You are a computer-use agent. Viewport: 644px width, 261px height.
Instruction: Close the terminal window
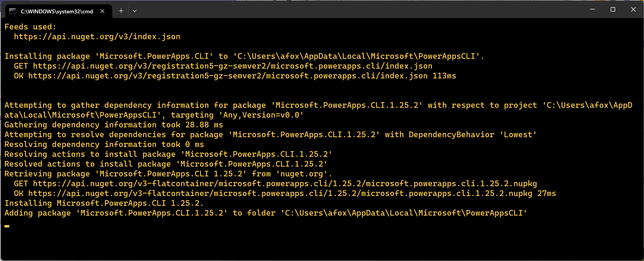[633, 10]
